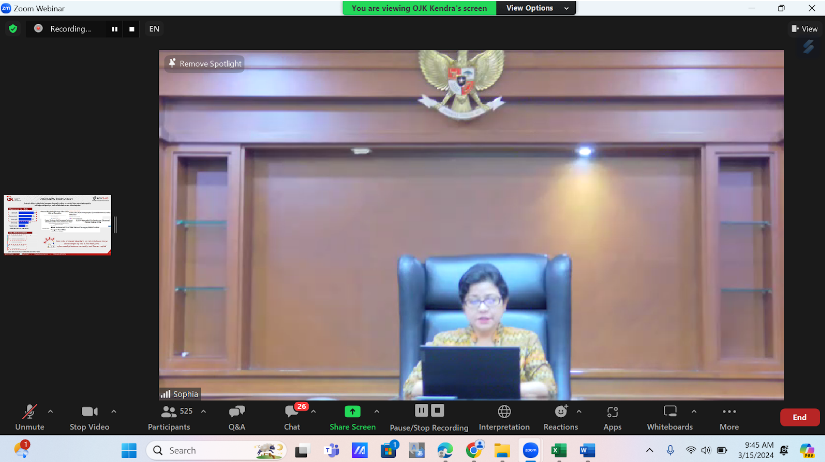This screenshot has width=825, height=462.
Task: Open the Reactions emoji menu
Action: click(x=561, y=412)
